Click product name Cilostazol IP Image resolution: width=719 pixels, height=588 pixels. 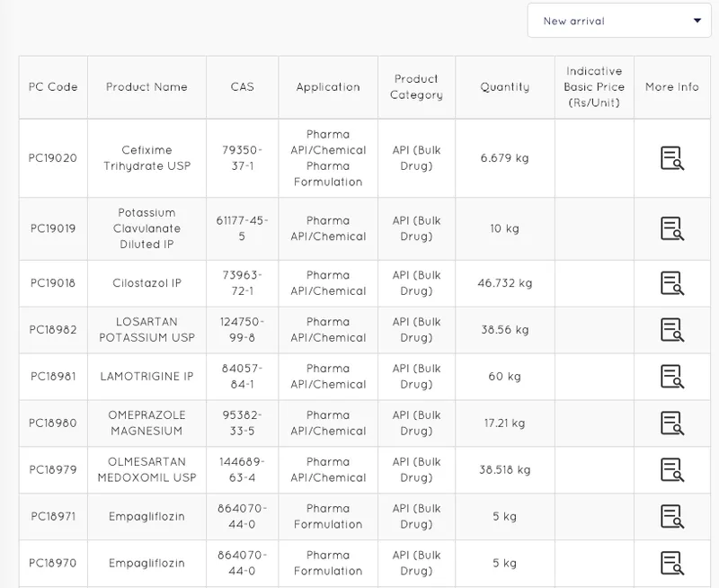[x=146, y=283]
